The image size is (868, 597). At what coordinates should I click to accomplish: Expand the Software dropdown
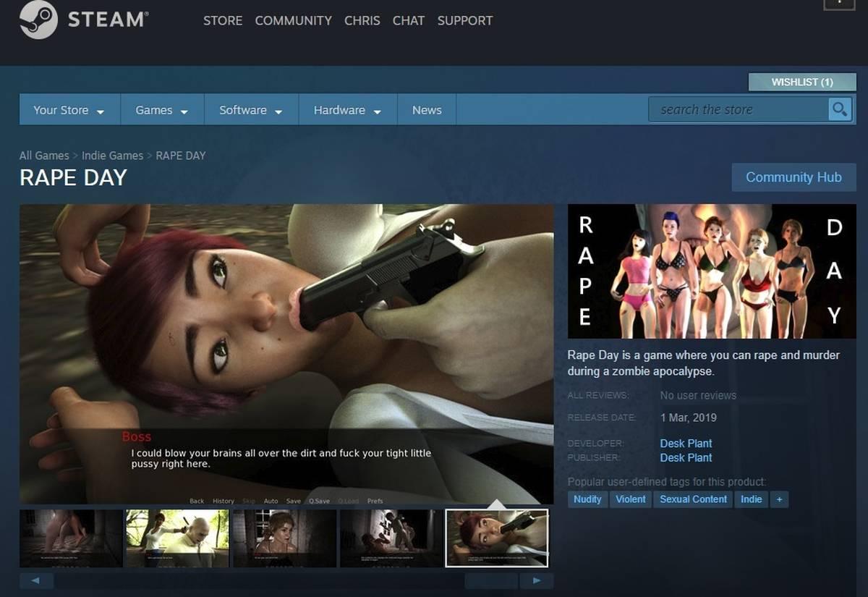click(250, 110)
